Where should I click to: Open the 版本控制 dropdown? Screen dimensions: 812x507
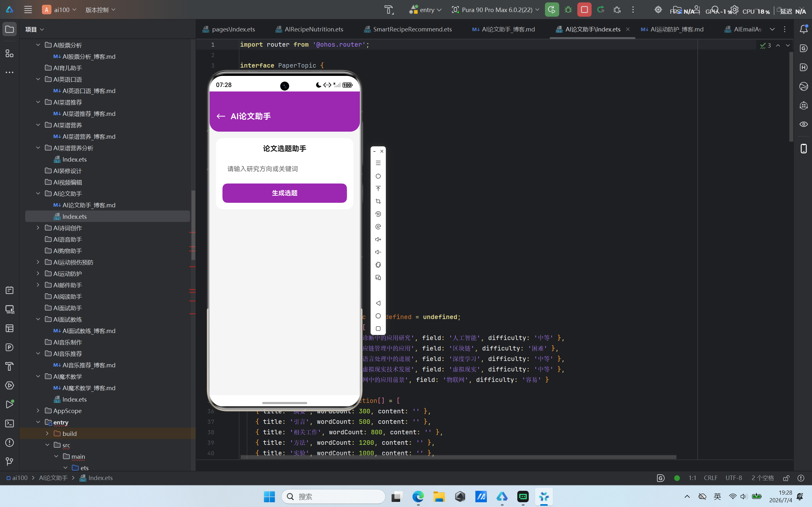coord(100,10)
